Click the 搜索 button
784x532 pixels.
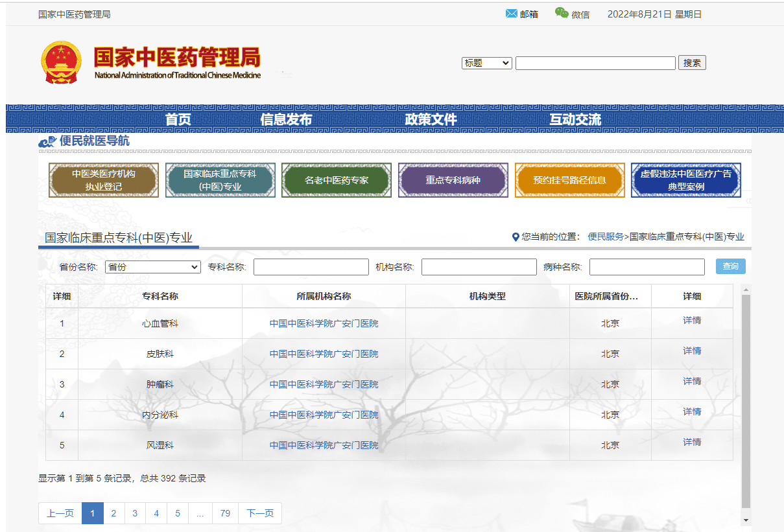[x=692, y=63]
